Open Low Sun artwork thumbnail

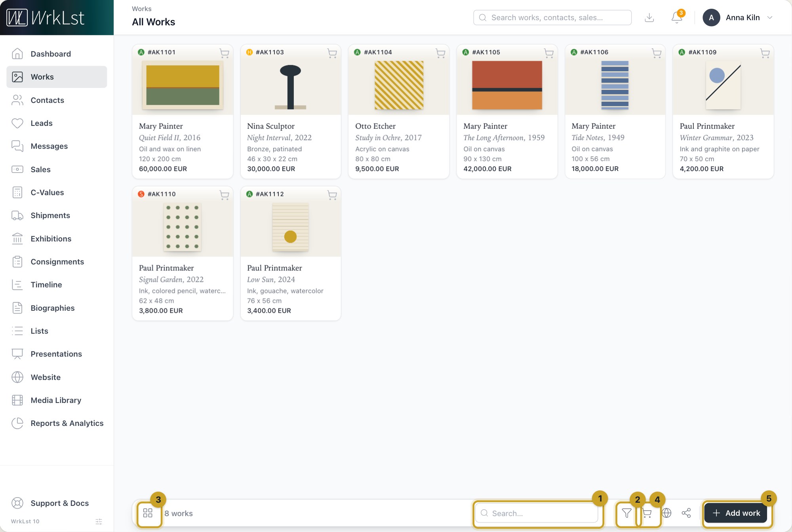[290, 227]
